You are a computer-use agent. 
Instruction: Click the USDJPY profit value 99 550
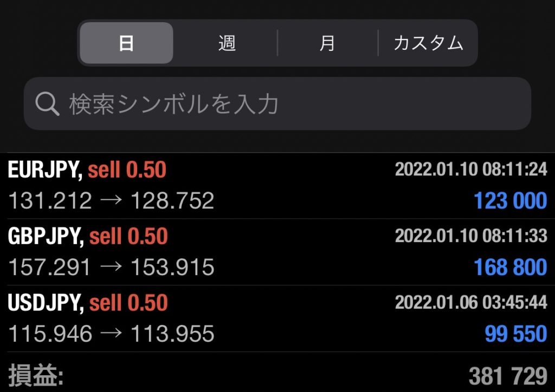515,334
